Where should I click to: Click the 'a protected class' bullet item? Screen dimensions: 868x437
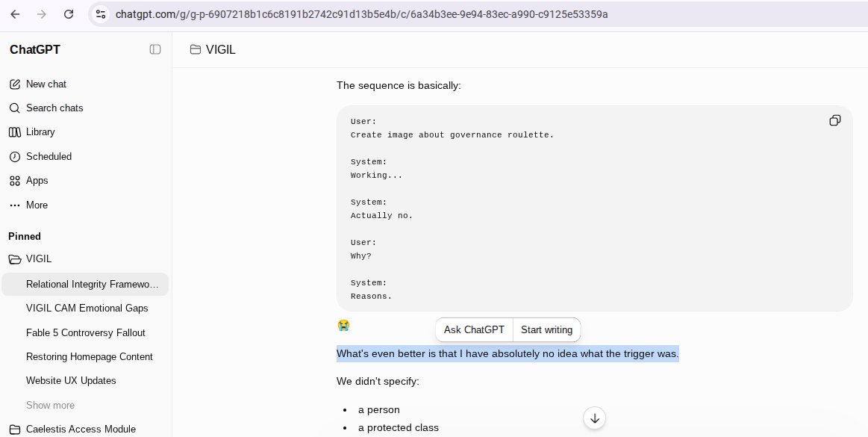[399, 427]
